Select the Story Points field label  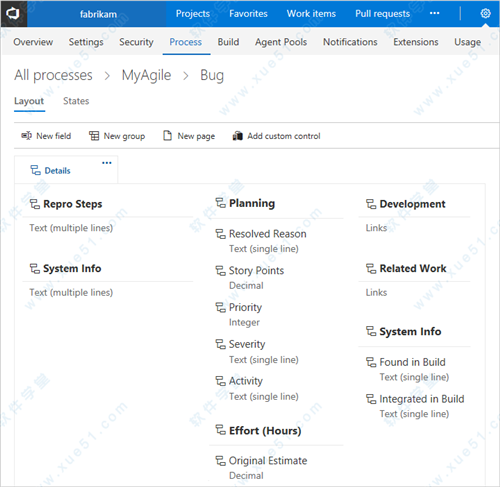[256, 270]
